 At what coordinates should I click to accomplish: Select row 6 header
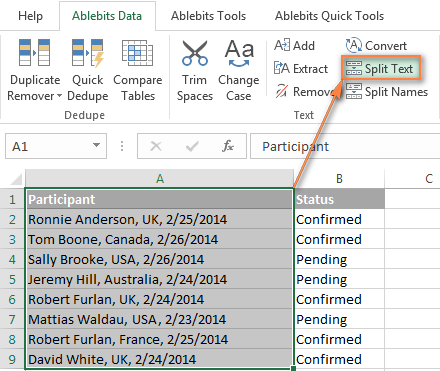(x=12, y=299)
